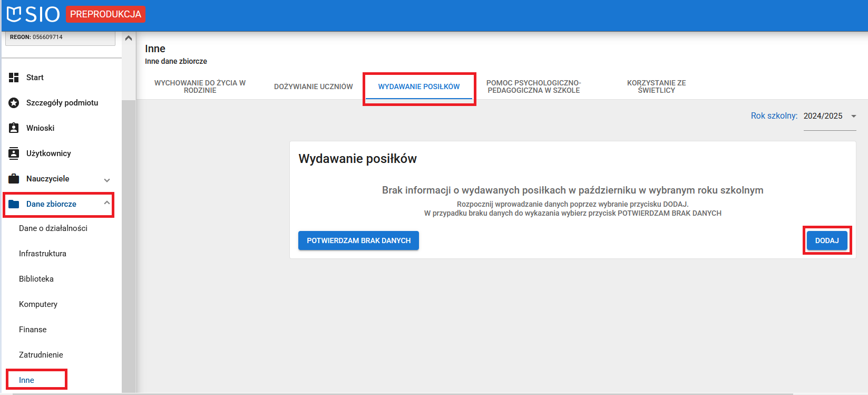Select Pomoc psychologiczno-pedagogiczna w szkole tab
The image size is (868, 395).
pos(533,86)
